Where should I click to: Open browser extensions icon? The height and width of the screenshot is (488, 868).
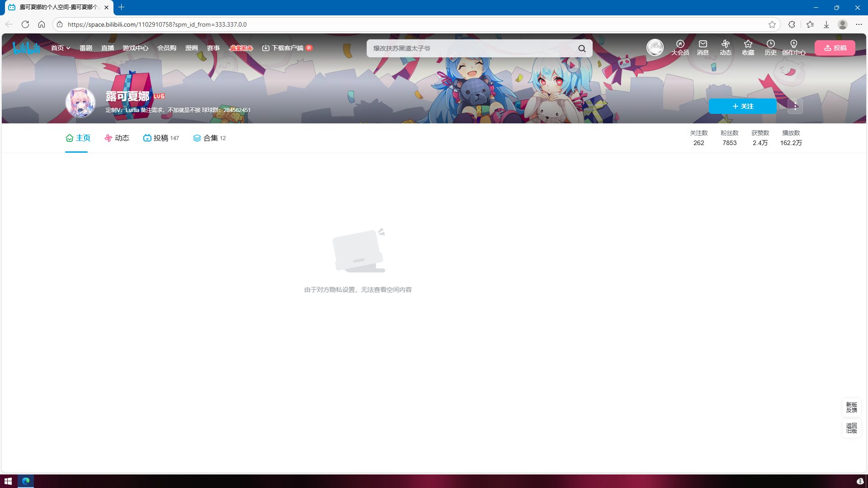pos(792,24)
